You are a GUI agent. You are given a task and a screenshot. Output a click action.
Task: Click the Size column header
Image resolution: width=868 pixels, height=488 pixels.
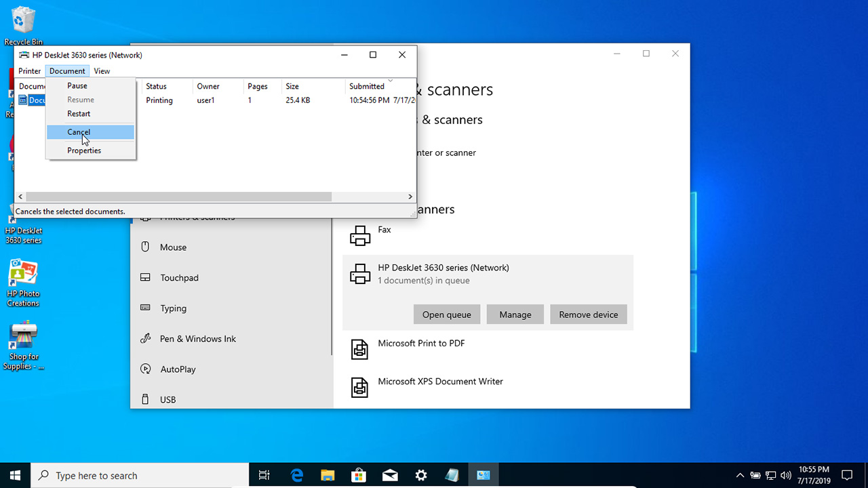(313, 86)
